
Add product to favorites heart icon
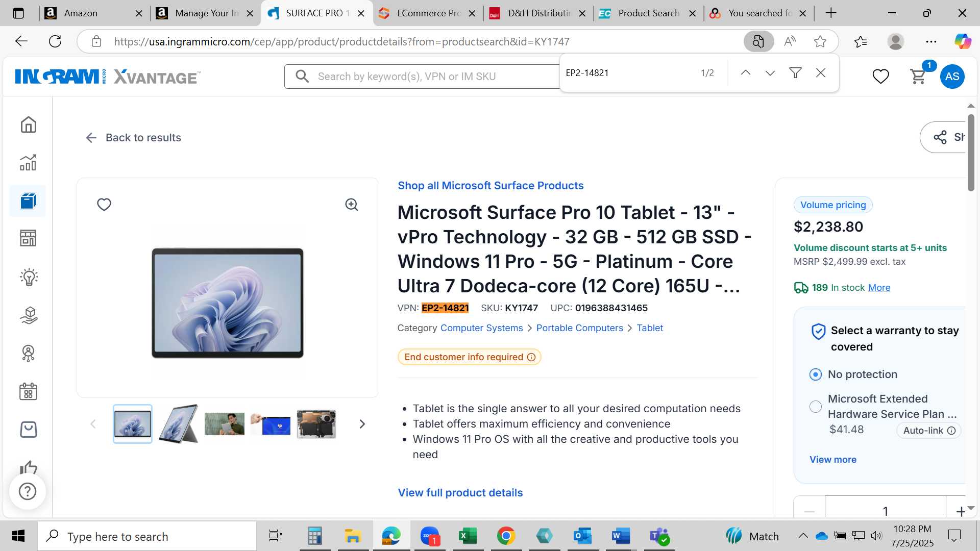(104, 205)
